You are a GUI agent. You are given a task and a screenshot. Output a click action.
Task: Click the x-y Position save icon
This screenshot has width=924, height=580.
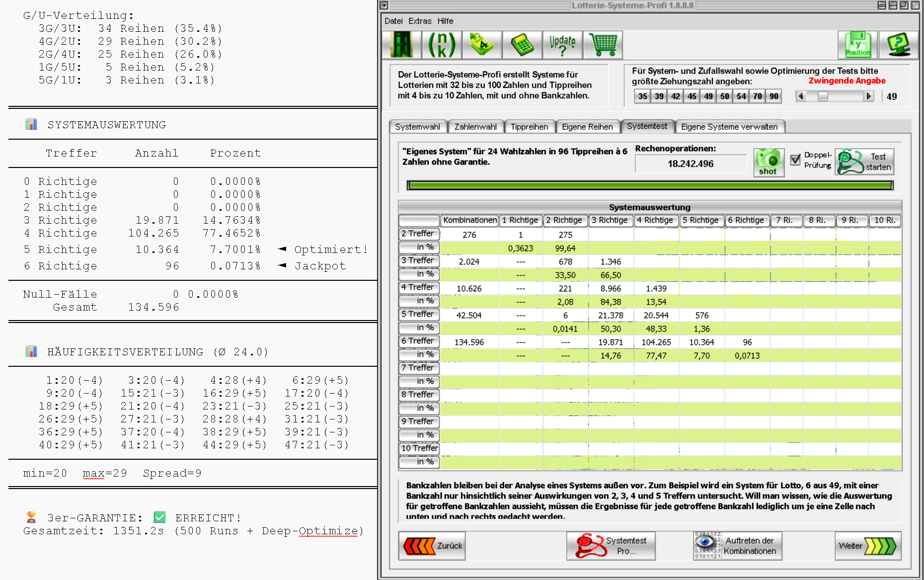click(x=857, y=45)
